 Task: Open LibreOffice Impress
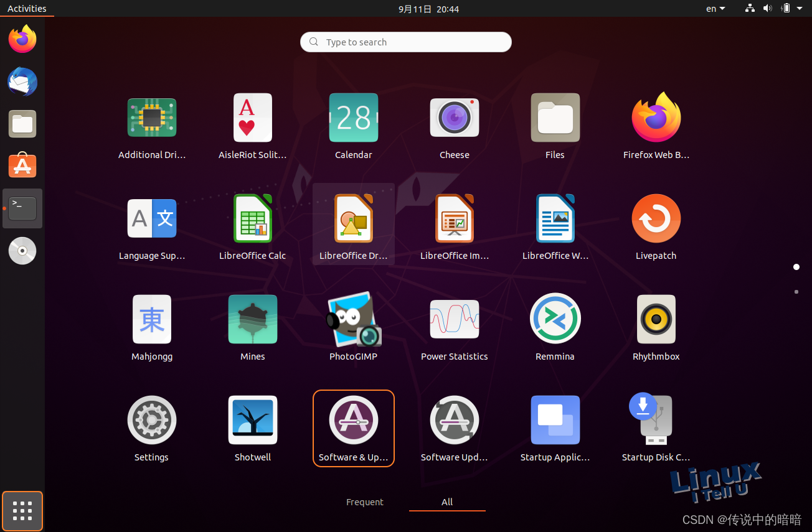[x=455, y=228]
